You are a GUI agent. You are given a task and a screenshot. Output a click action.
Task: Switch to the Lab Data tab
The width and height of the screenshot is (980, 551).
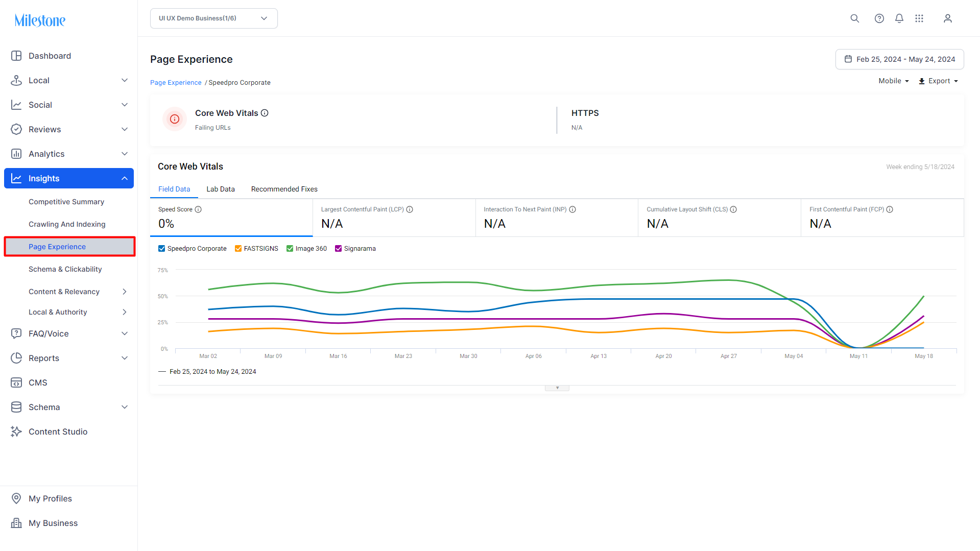pos(221,189)
